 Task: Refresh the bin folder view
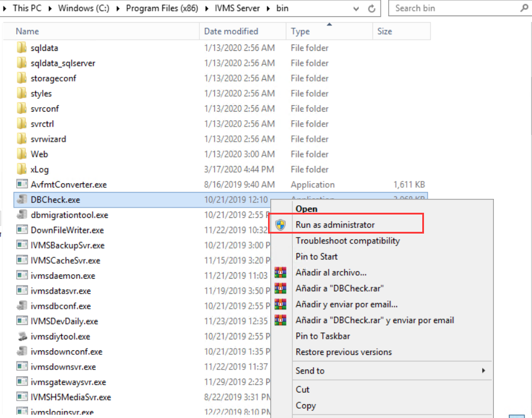(x=372, y=9)
